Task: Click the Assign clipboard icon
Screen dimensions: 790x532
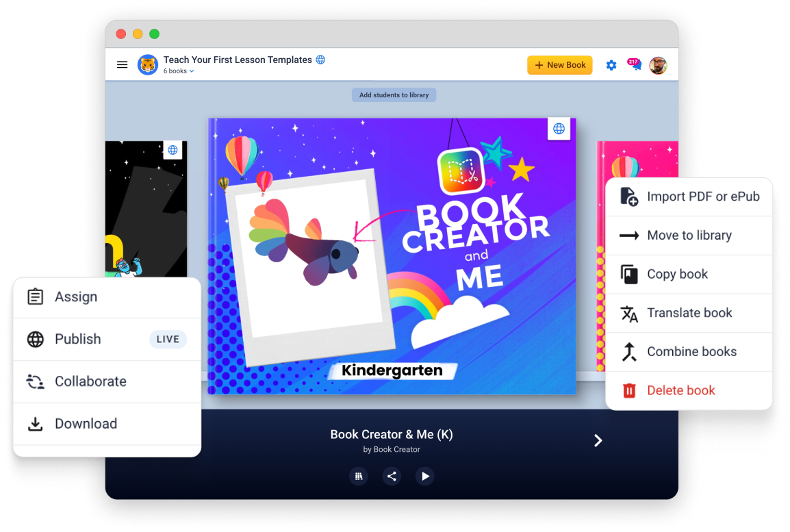Action: 36,296
